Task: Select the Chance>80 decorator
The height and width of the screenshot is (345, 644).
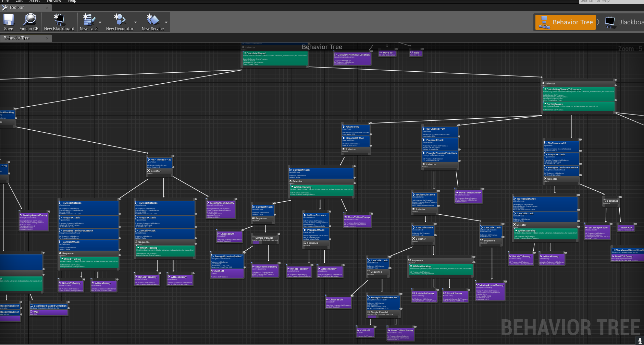Action: tap(356, 130)
